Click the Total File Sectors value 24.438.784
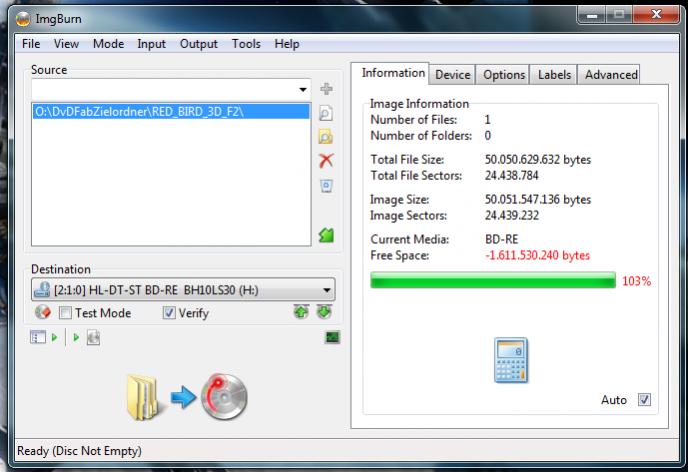 [512, 175]
